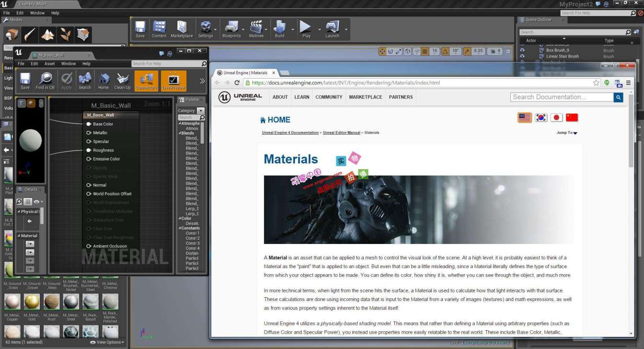Toggle world/local coordinate globe icon
644x349 pixels.
407,51
